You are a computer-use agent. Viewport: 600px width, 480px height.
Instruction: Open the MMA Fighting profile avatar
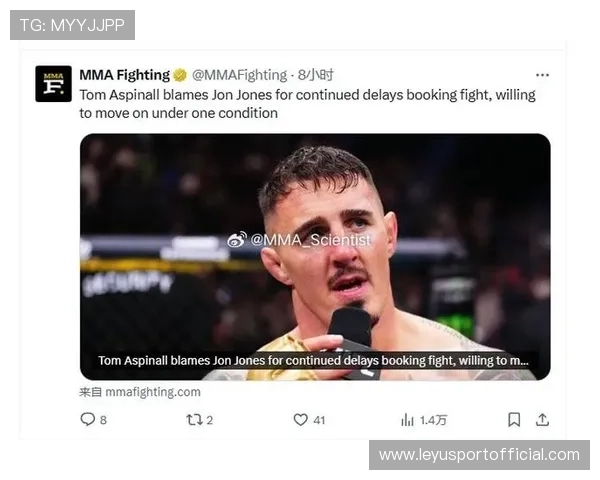[54, 84]
